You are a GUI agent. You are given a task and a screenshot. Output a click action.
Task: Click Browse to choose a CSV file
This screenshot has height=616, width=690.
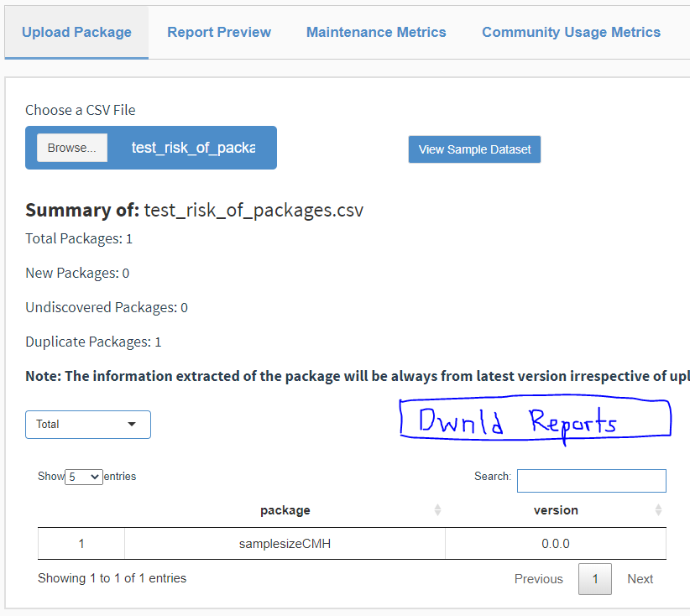(71, 147)
